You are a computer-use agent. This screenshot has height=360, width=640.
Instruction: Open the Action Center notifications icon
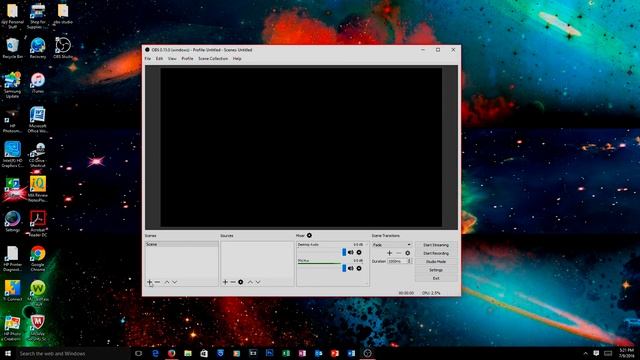click(x=596, y=353)
